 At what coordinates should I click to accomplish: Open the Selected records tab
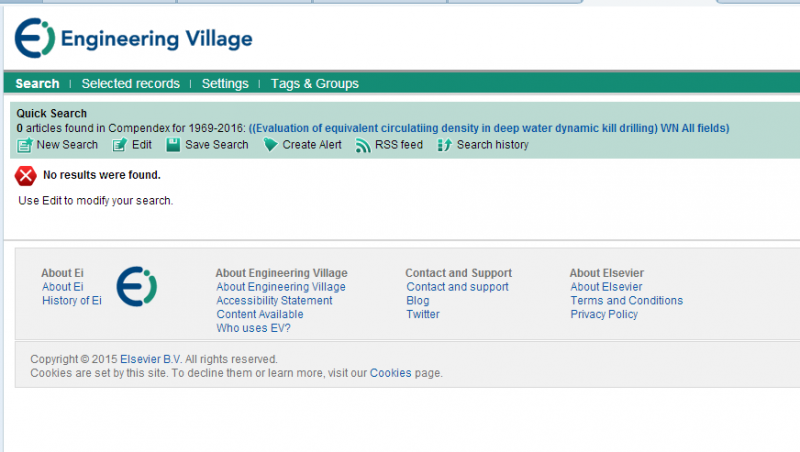coord(131,83)
